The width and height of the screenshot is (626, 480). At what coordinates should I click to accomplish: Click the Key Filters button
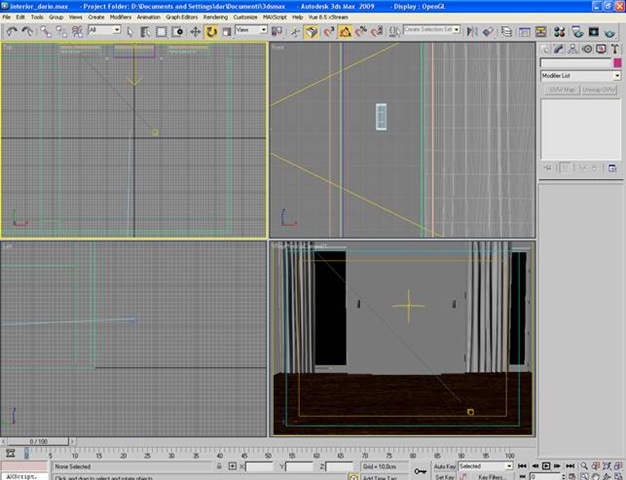pos(491,477)
